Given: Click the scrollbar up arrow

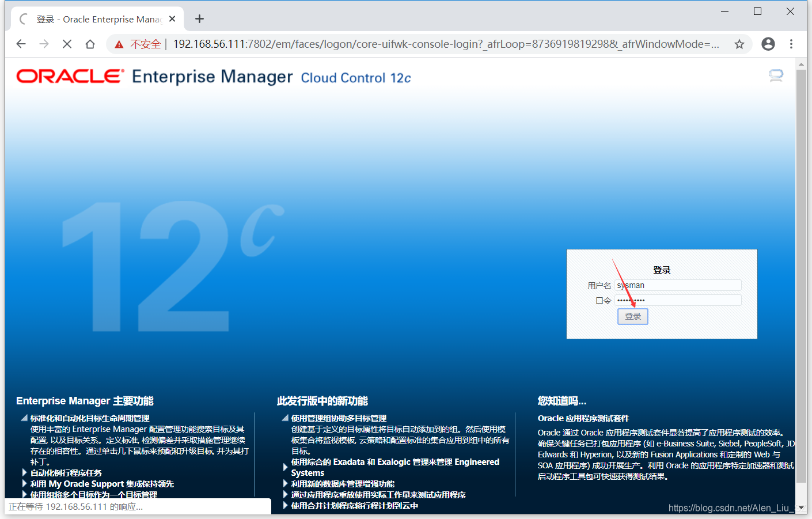Looking at the screenshot, I should tap(801, 64).
